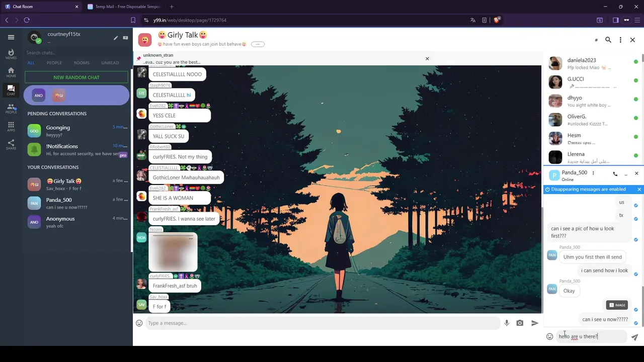Open the !Notifications conversation
Image resolution: width=644 pixels, height=362 pixels.
(x=77, y=149)
